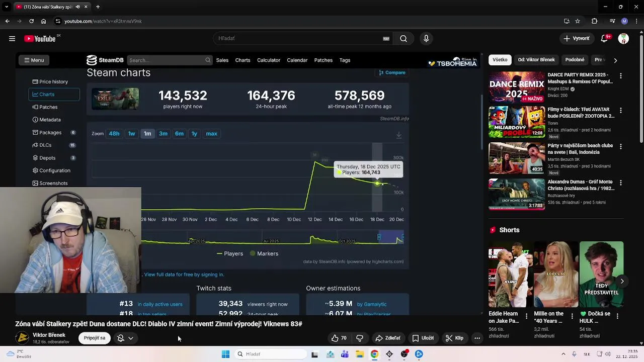Viewport: 644px width, 362px height.
Task: Open the Viktor Břenek channel name
Action: point(49,335)
